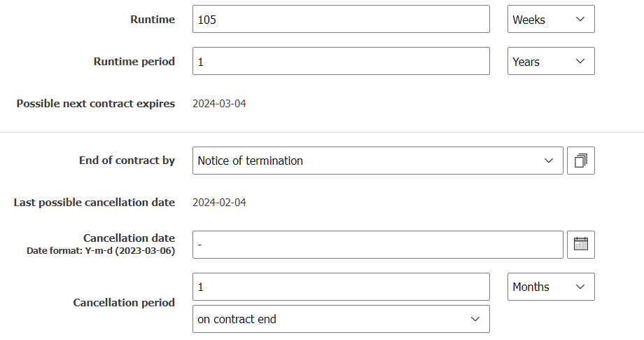Click the Cancellation period number input
The image size is (644, 340).
point(340,287)
